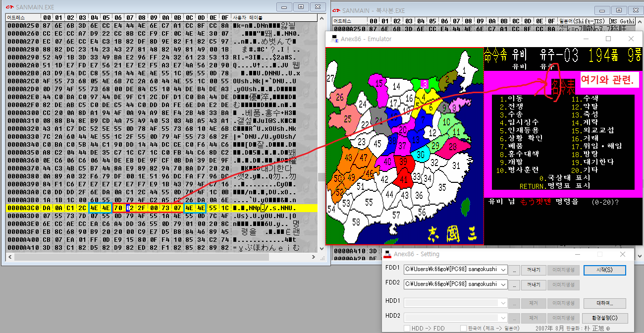The height and width of the screenshot is (333, 644).
Task: Click the vertical scrollbar in SANMAIN.EXE window
Action: point(322,133)
